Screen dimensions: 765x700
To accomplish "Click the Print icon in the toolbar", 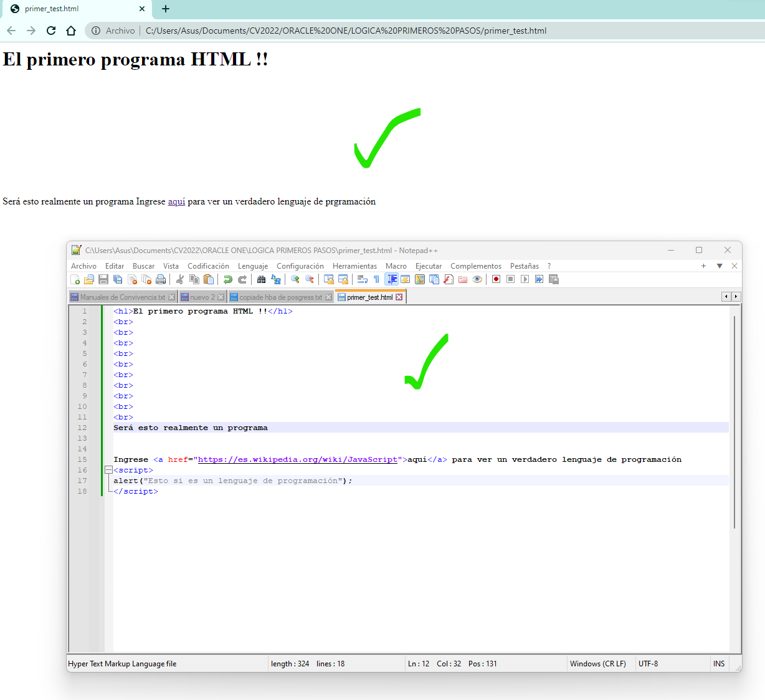I will click(161, 279).
